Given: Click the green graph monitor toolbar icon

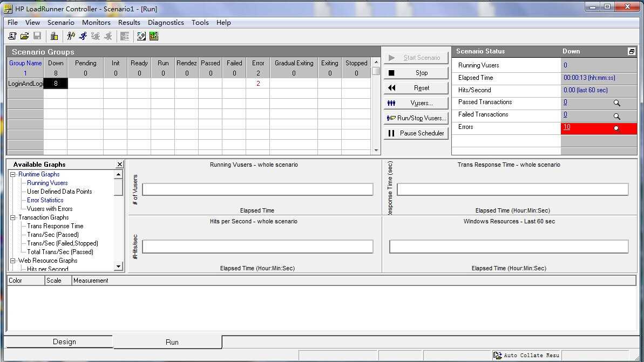Looking at the screenshot, I should (154, 36).
